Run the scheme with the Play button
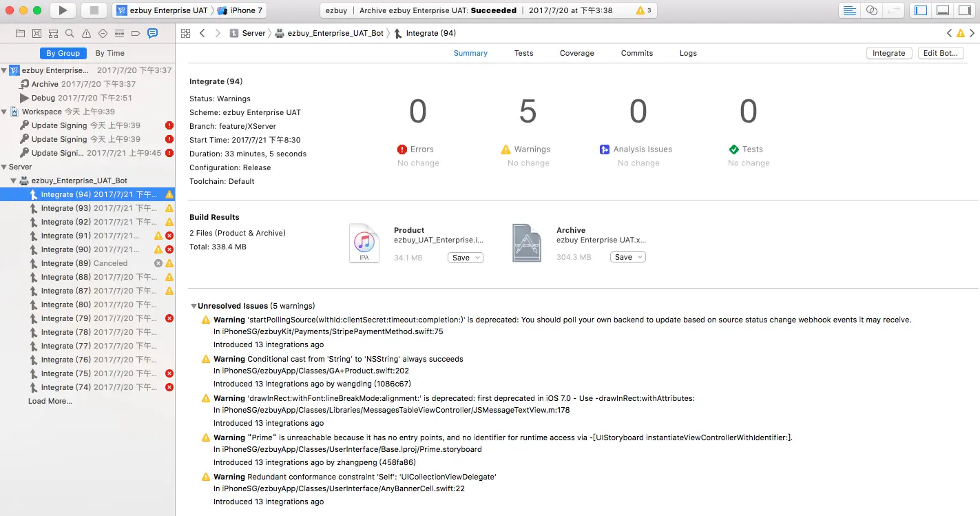Image resolution: width=980 pixels, height=516 pixels. click(x=63, y=10)
